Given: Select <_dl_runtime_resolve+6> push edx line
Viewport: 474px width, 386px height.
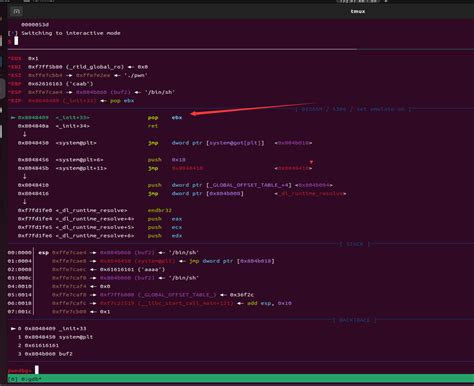Looking at the screenshot, I should coord(100,236).
